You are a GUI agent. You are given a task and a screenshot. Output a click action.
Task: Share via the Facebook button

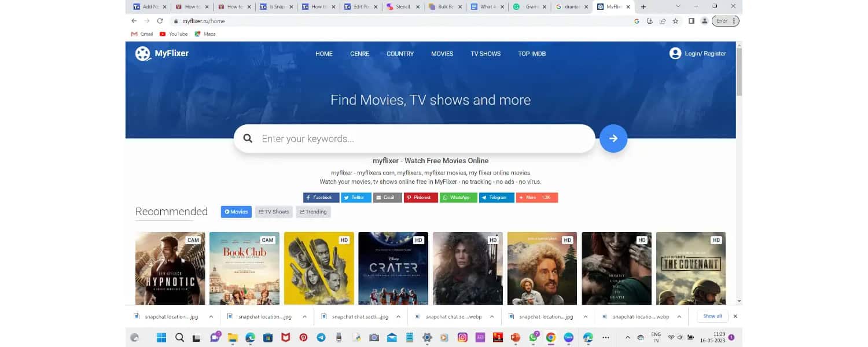click(x=321, y=198)
